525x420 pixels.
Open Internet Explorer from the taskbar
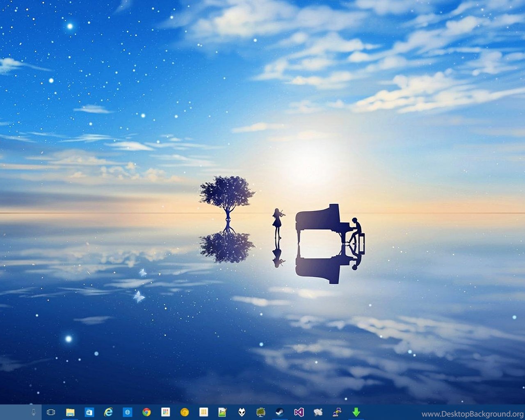point(108,412)
